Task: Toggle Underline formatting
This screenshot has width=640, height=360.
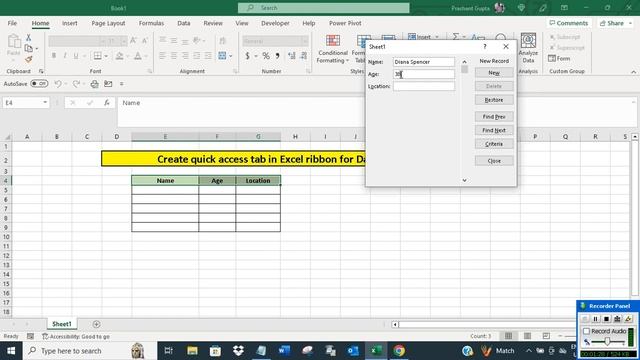Action: point(76,56)
